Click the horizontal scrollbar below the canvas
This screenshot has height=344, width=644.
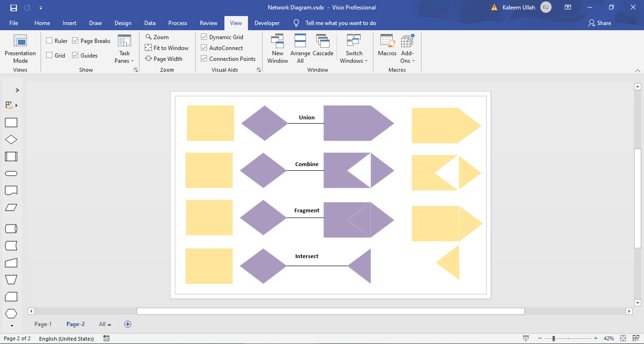[x=330, y=311]
